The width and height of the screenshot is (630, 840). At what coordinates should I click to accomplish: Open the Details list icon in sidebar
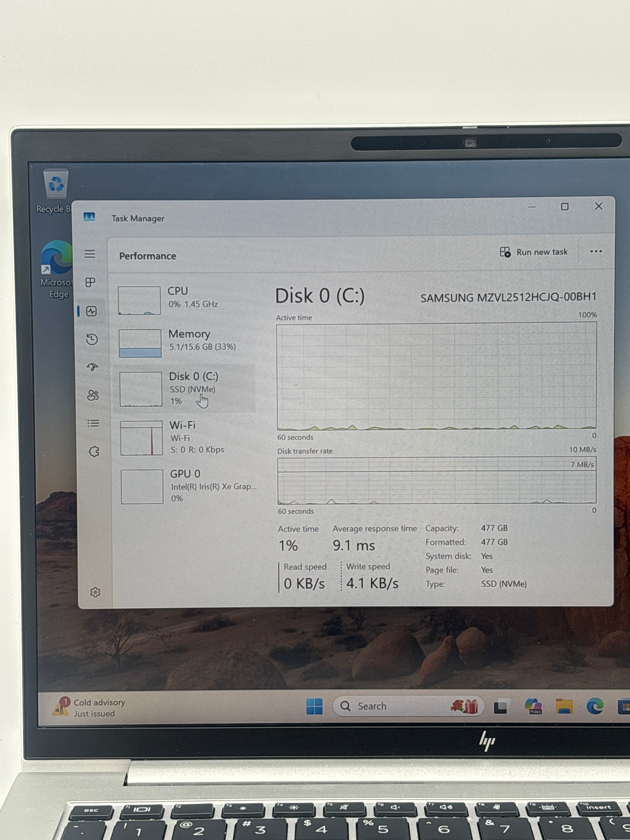(x=93, y=423)
